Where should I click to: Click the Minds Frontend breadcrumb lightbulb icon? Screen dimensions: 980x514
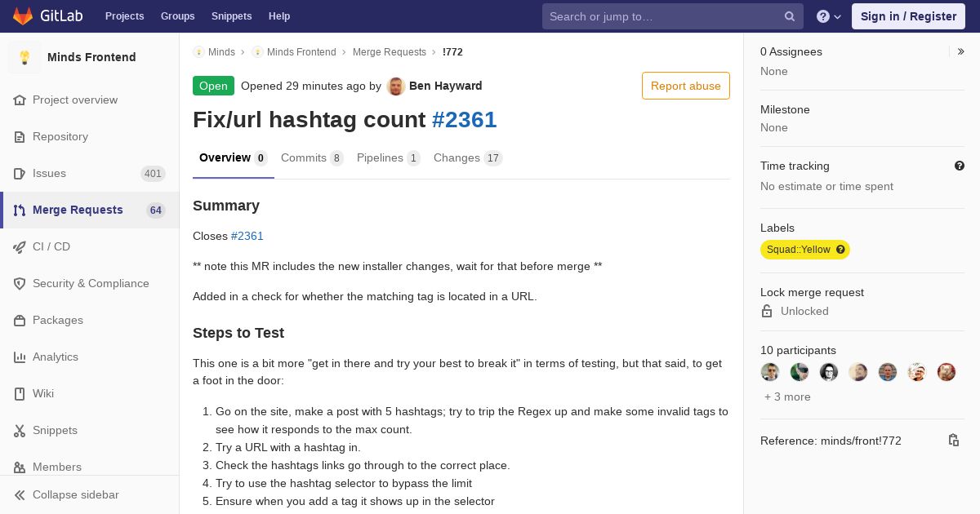(x=257, y=51)
